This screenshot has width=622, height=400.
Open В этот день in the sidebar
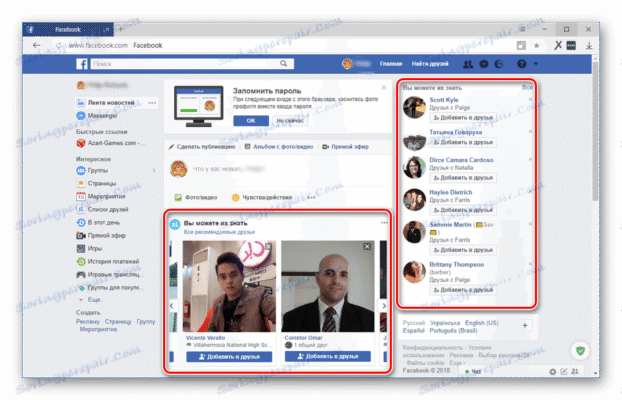104,223
